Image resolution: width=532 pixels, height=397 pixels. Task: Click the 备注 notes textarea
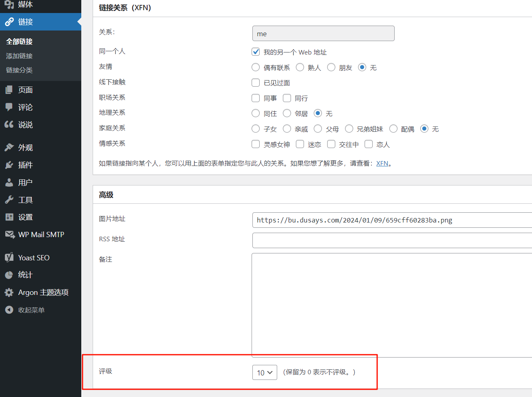[x=392, y=305]
